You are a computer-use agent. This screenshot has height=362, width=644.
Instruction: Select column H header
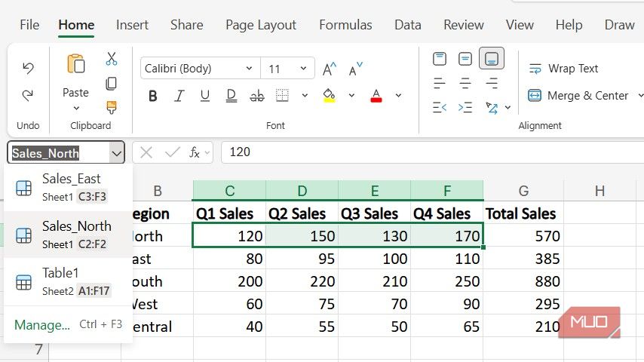coord(600,191)
